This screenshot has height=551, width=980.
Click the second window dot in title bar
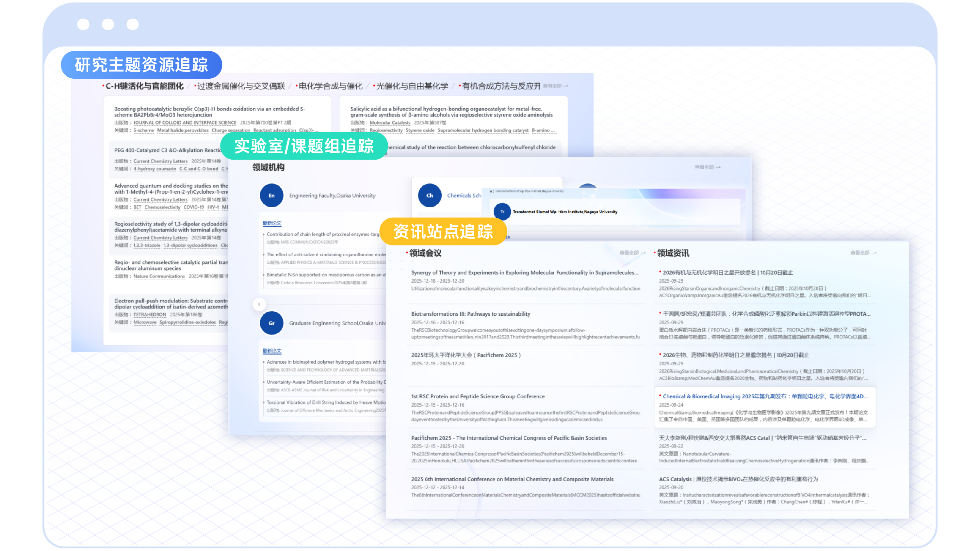[108, 24]
